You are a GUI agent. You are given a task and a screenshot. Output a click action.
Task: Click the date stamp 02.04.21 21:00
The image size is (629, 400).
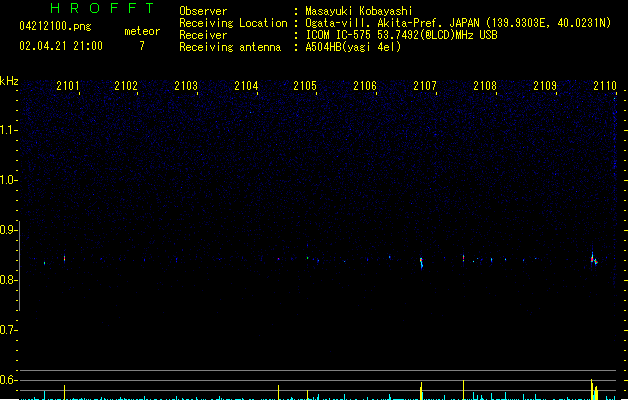pyautogui.click(x=61, y=46)
